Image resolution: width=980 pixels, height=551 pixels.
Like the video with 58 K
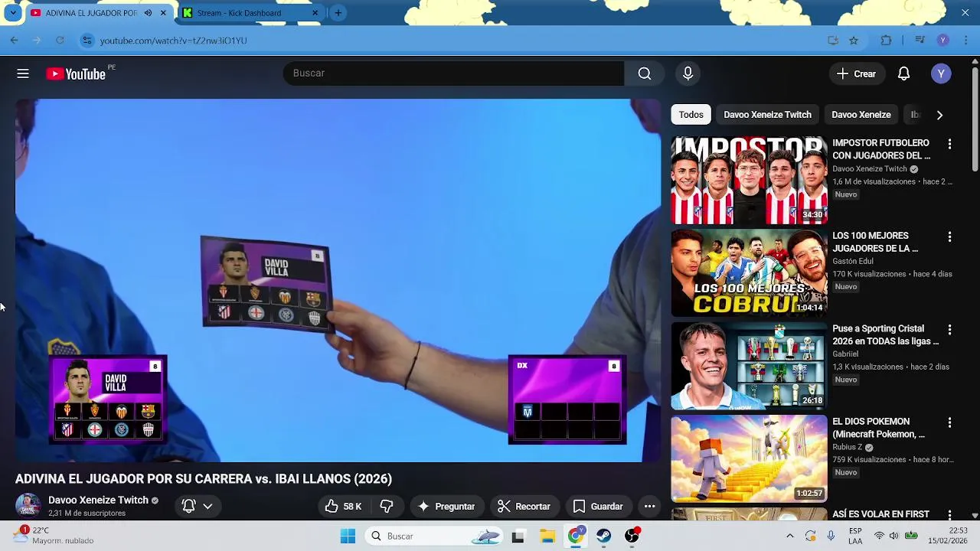tap(342, 507)
